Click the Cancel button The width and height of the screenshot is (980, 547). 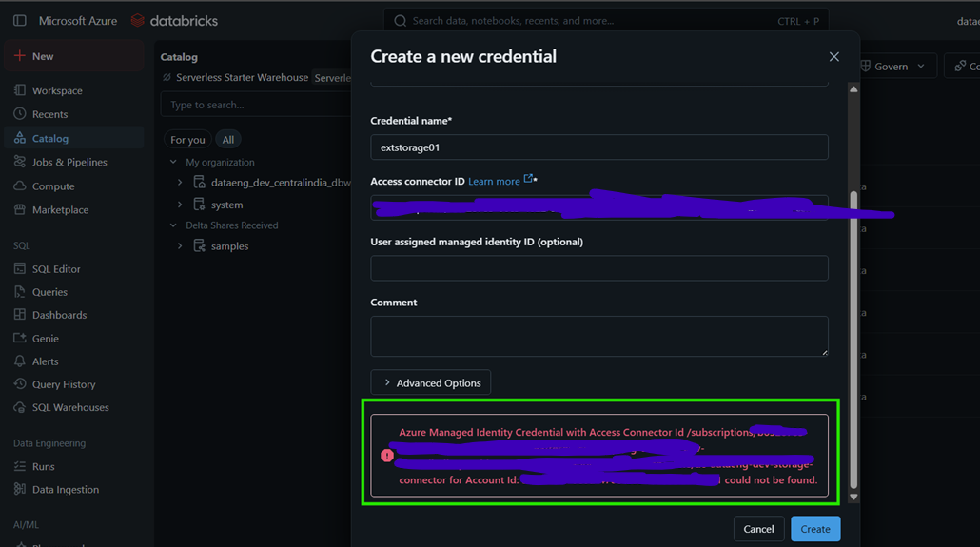758,529
